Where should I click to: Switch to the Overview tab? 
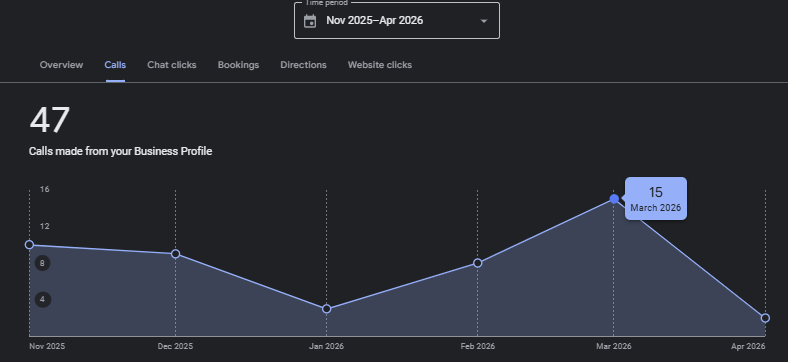[x=61, y=65]
